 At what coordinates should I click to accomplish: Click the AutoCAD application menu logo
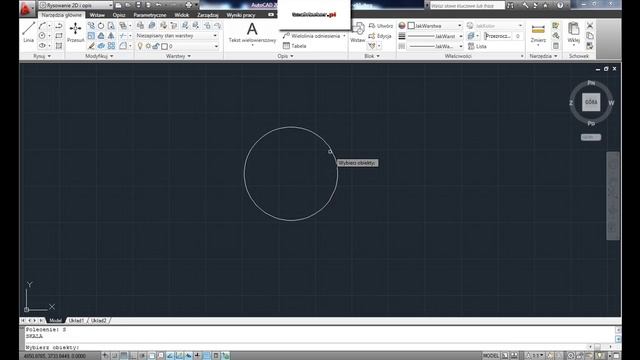click(27, 8)
